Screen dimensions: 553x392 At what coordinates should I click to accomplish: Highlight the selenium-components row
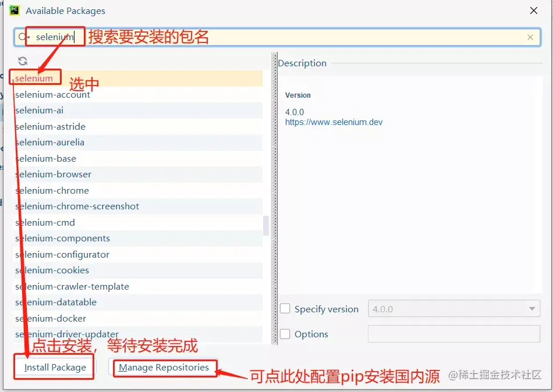point(139,238)
